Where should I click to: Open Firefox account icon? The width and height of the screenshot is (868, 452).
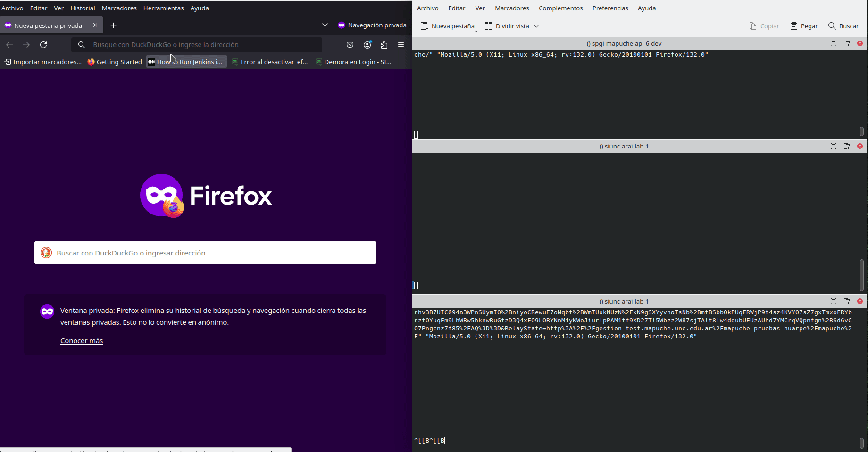(367, 45)
